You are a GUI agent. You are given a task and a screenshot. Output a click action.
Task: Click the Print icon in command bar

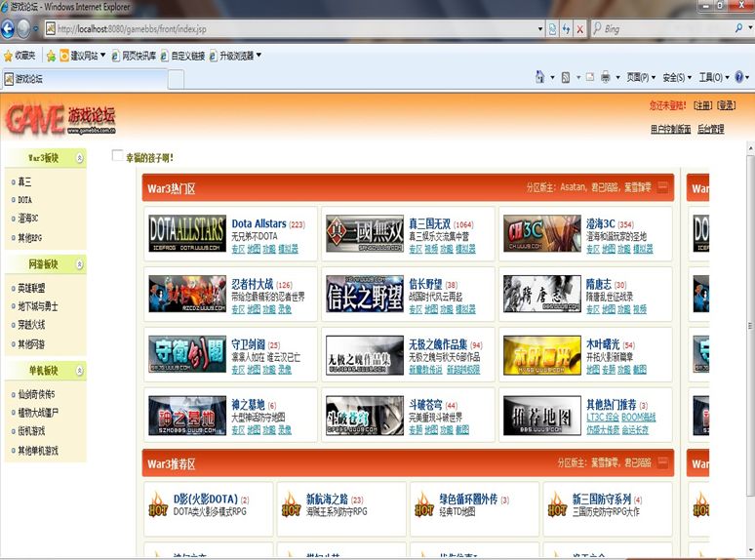[x=606, y=77]
